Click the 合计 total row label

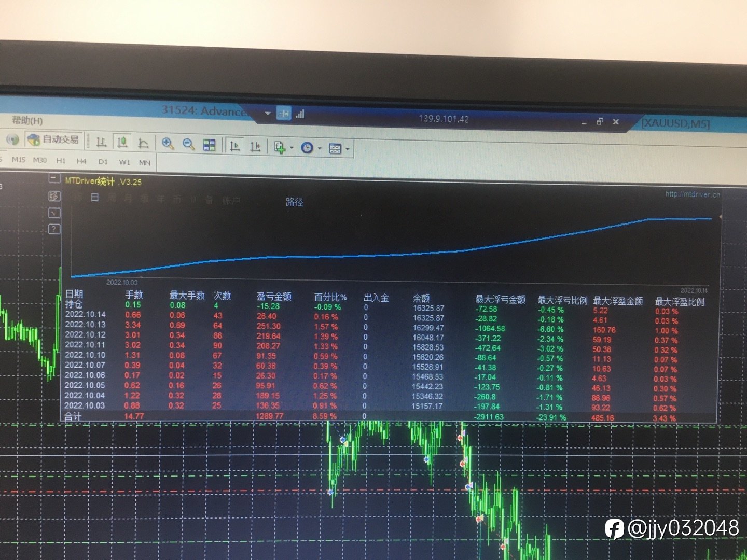(73, 416)
